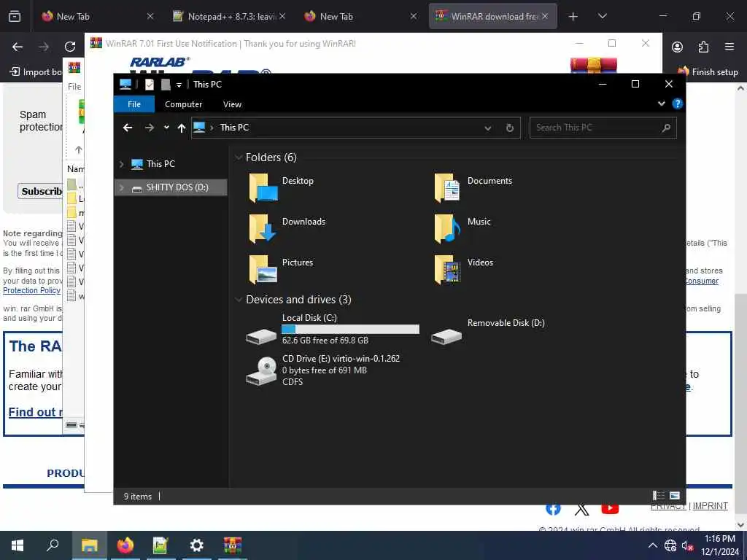Go up one level in File Explorer
Screen dimensions: 747x560
click(181, 128)
